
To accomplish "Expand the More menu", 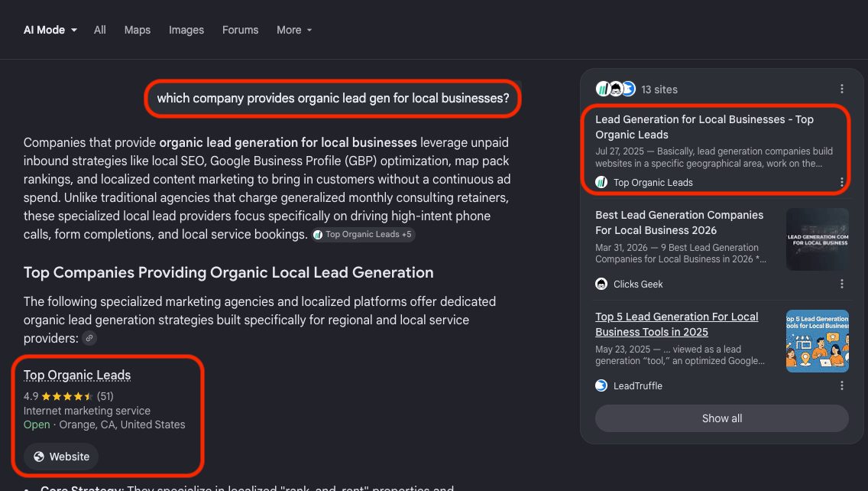I will tap(294, 30).
